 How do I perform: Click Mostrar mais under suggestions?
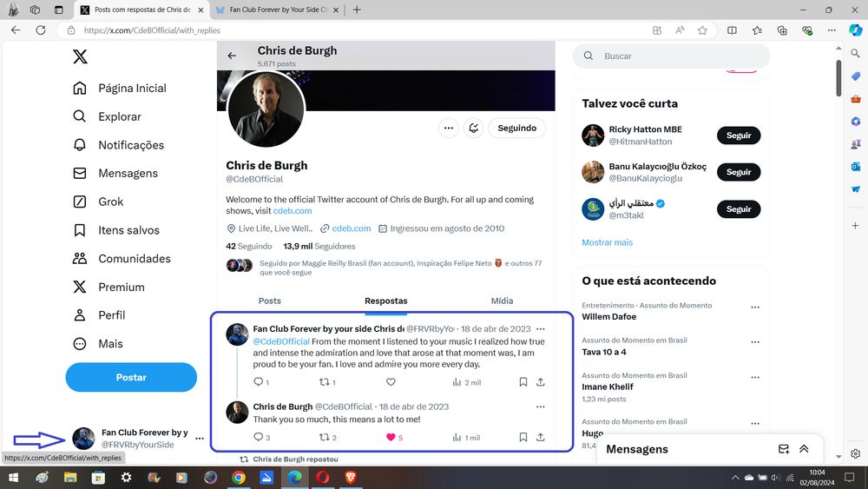tap(608, 242)
